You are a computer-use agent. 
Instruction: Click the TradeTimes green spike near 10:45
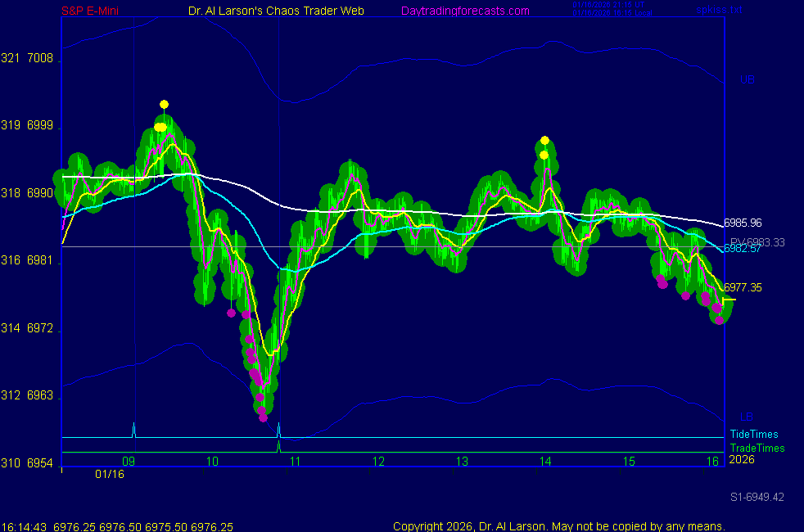(278, 446)
